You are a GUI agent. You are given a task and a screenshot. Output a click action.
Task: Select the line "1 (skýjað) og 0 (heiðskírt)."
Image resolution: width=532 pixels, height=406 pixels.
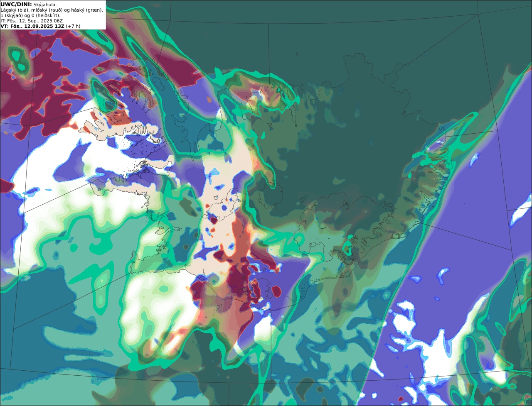pyautogui.click(x=30, y=15)
